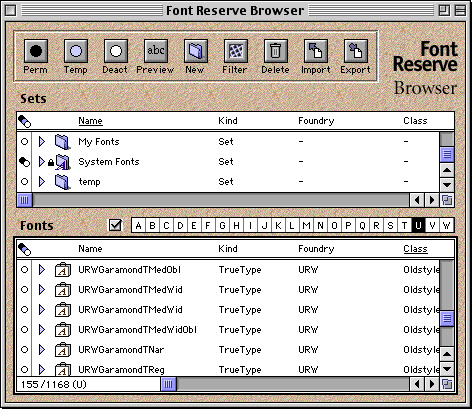Toggle the System Fonts activation status circle
This screenshot has width=472, height=409.
[x=25, y=162]
